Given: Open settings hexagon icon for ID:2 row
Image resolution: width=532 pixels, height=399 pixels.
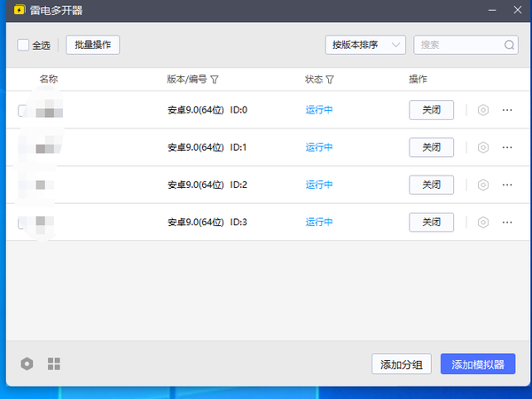Looking at the screenshot, I should (483, 185).
